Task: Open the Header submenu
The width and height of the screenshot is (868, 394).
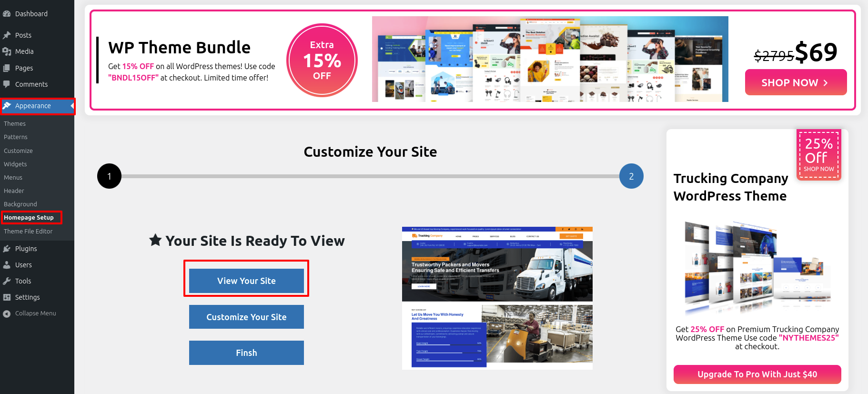Action: [14, 191]
